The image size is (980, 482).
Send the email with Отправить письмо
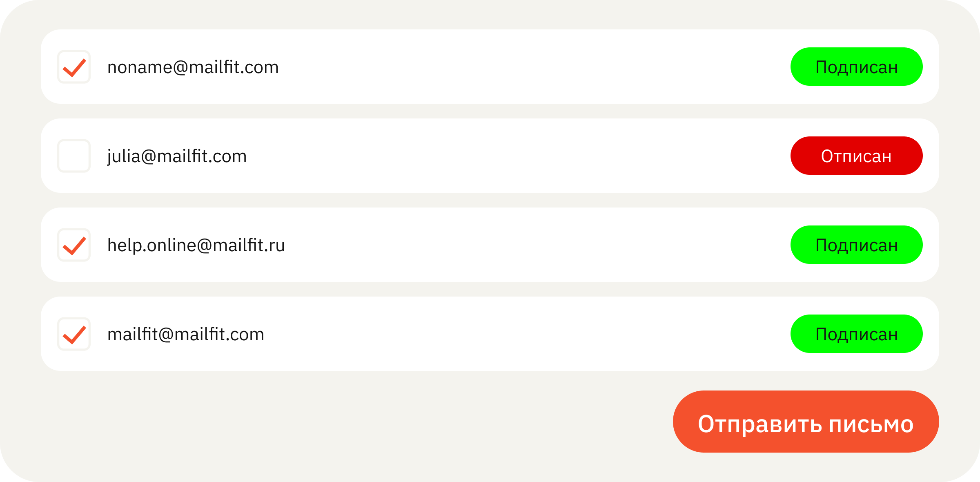806,421
